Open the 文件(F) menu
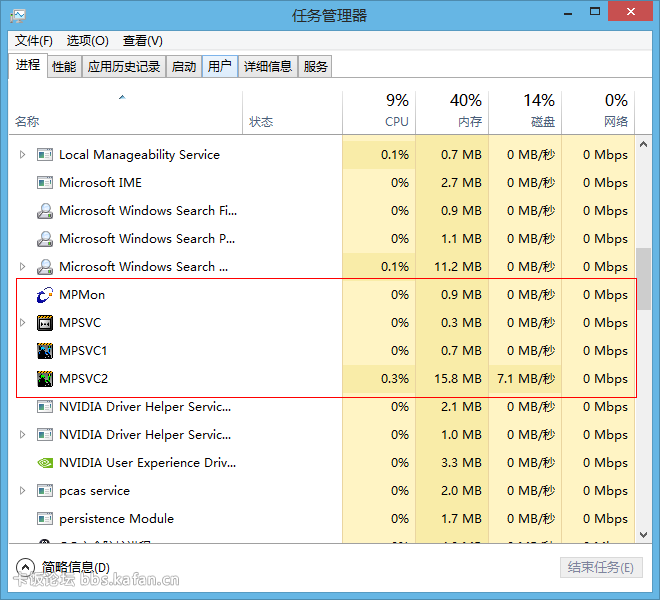Viewport: 660px width, 600px height. coord(34,40)
